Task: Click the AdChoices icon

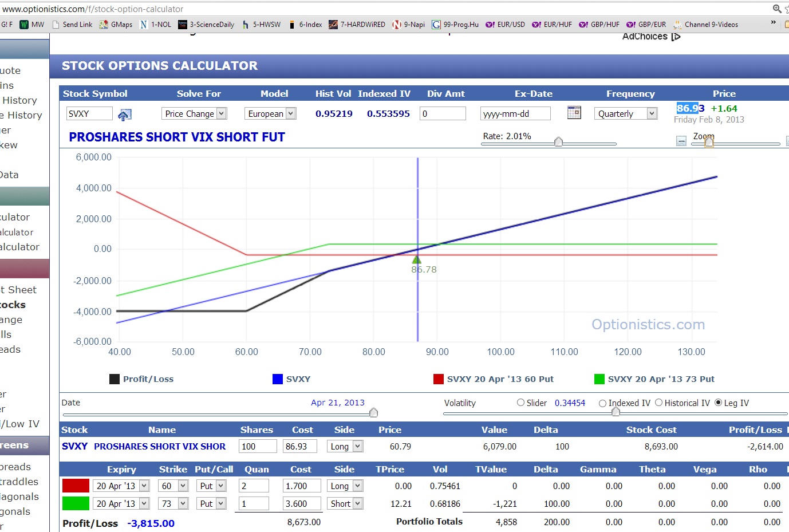Action: pos(676,37)
